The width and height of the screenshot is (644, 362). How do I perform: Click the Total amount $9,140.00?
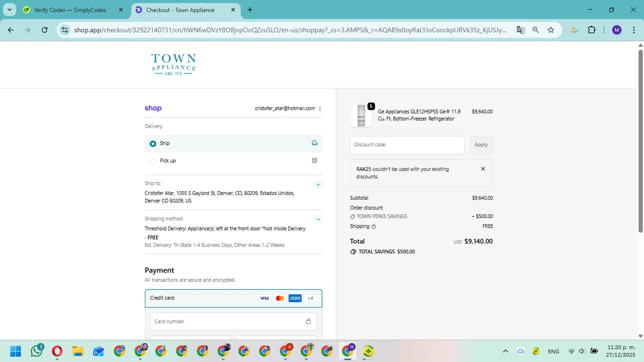[x=478, y=241]
